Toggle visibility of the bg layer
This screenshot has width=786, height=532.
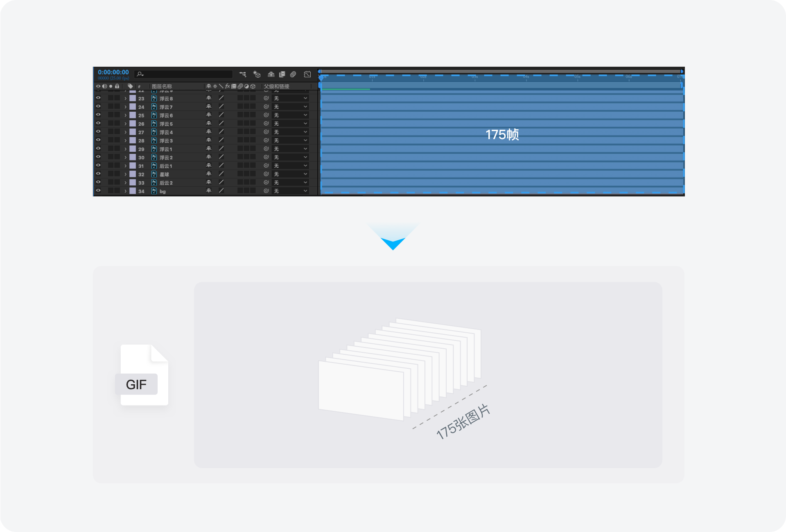98,191
